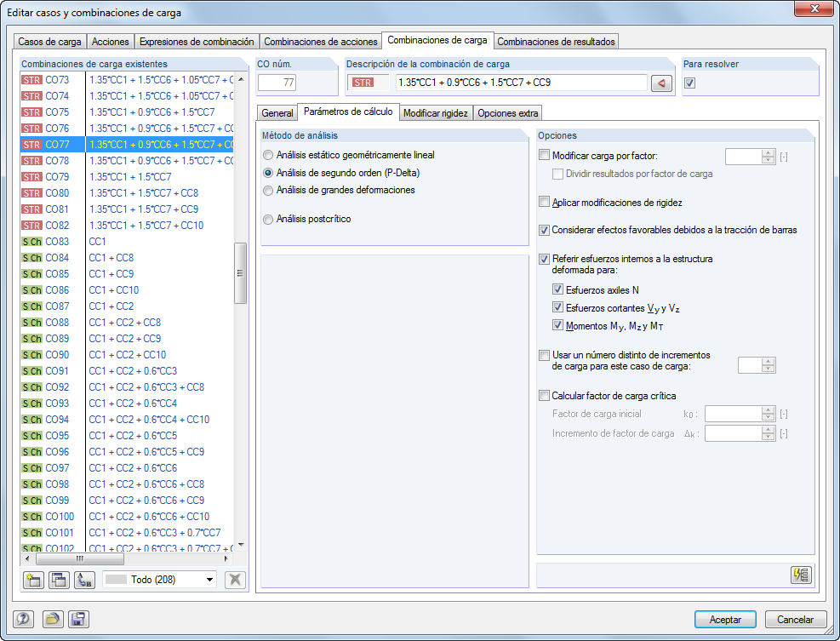The height and width of the screenshot is (641, 840).
Task: Open Combinaciones de resultados tab
Action: pos(556,41)
